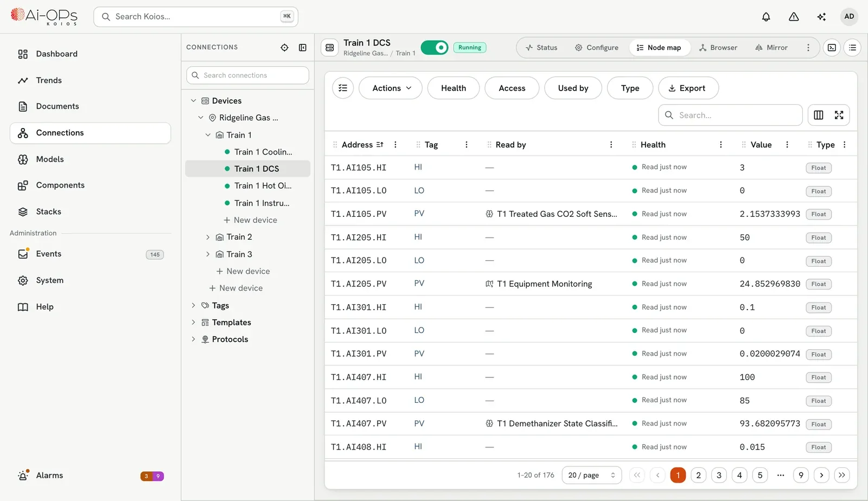The width and height of the screenshot is (868, 501).
Task: Switch to the Configure tab
Action: (597, 48)
